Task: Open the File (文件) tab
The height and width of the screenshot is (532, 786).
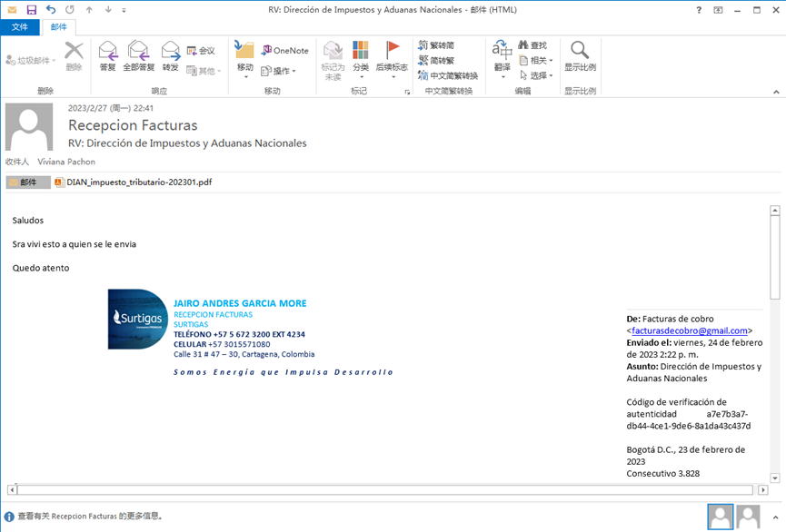Action: tap(20, 27)
